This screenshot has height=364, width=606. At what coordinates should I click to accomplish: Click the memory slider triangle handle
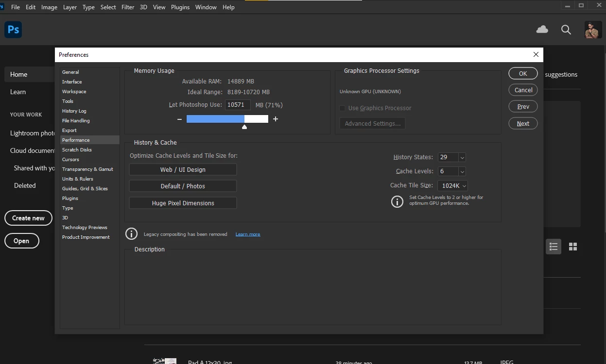(x=244, y=127)
